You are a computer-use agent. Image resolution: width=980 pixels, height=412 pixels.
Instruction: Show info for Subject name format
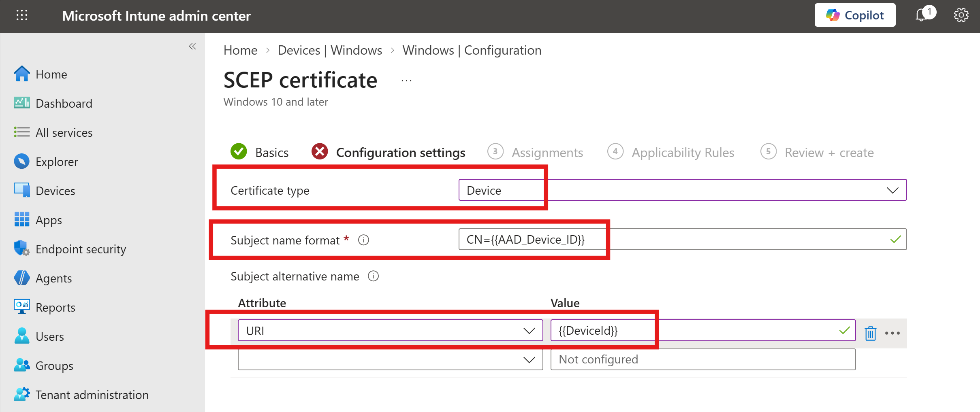click(x=363, y=240)
